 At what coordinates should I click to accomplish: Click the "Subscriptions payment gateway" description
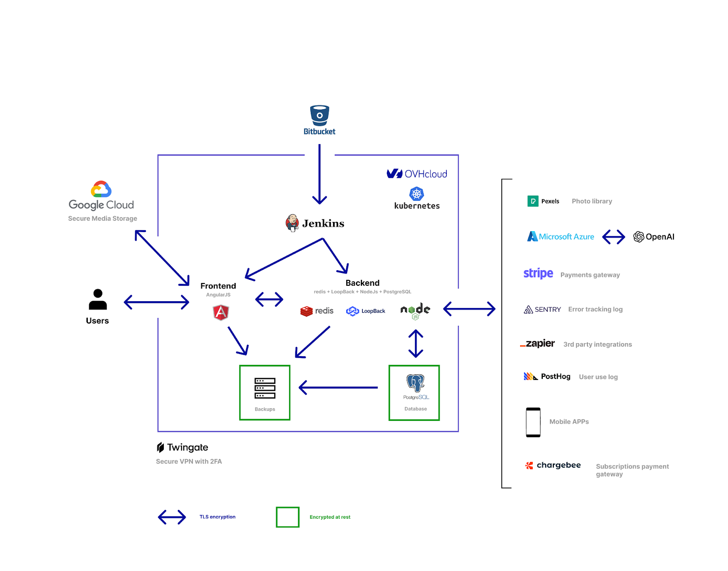[x=632, y=470]
